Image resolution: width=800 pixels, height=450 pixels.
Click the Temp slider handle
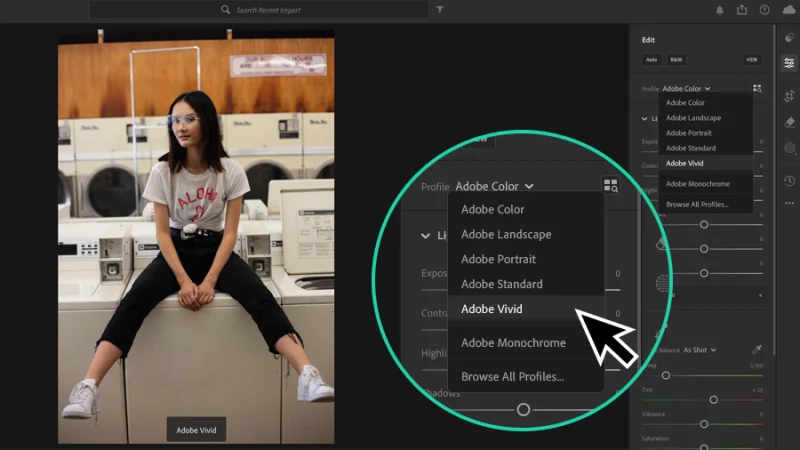point(666,376)
